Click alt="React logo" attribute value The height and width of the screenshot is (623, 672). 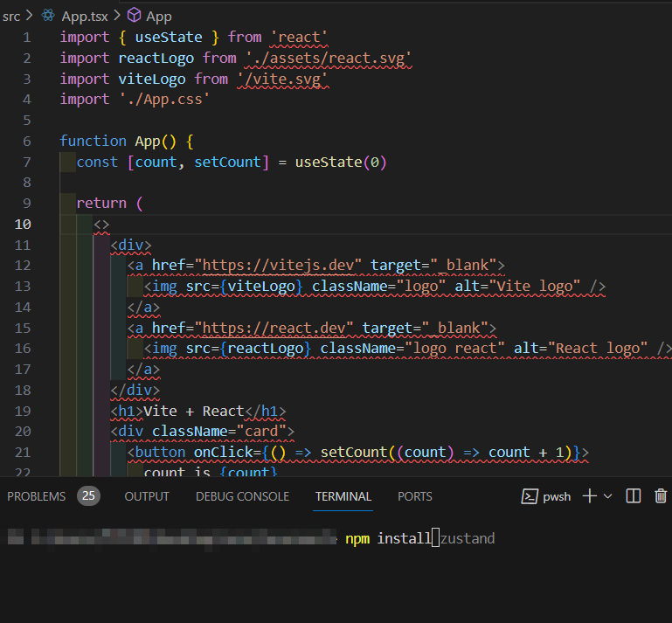pos(597,349)
